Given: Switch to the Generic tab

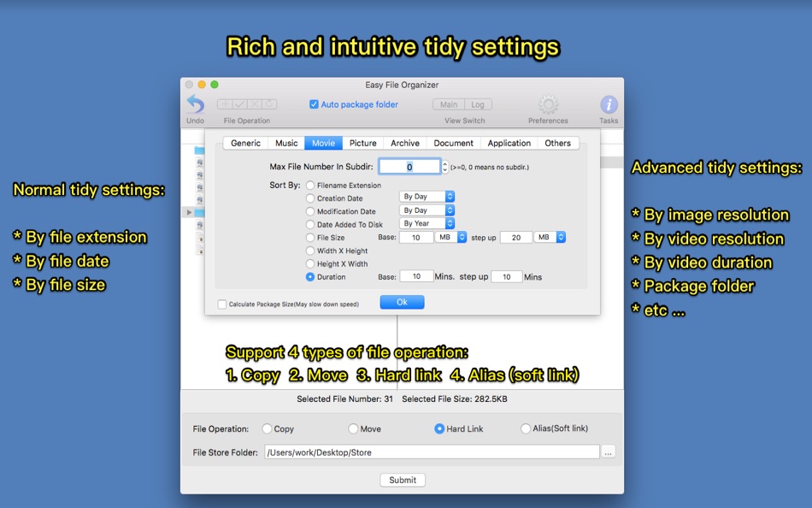Looking at the screenshot, I should (245, 143).
